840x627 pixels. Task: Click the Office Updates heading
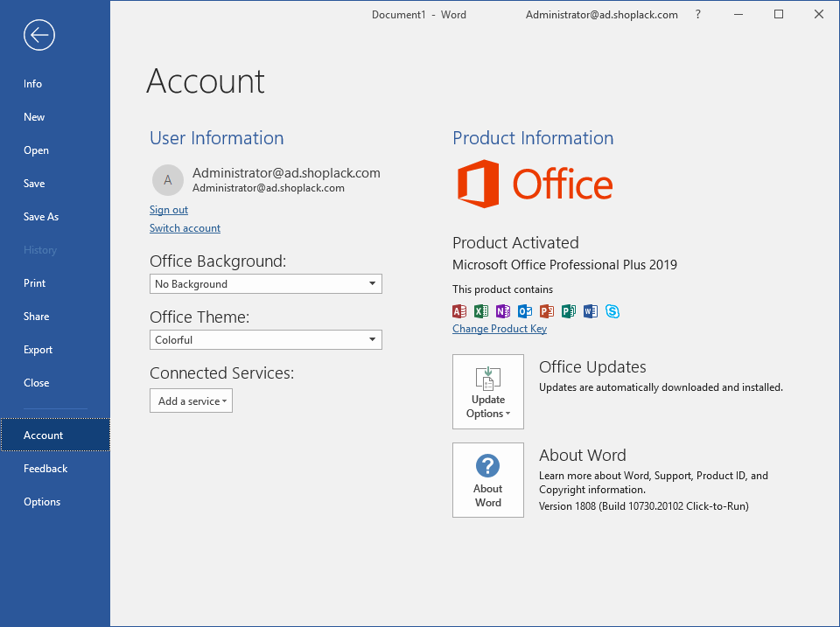[x=592, y=366]
